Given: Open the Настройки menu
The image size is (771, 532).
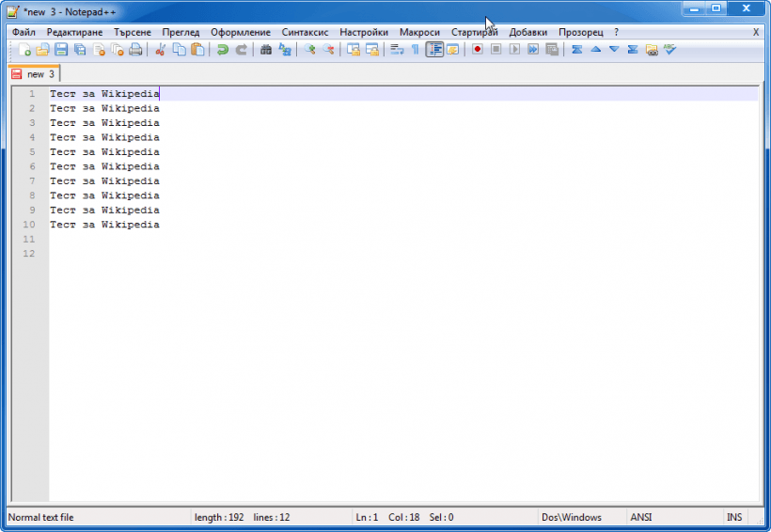Looking at the screenshot, I should pos(364,32).
